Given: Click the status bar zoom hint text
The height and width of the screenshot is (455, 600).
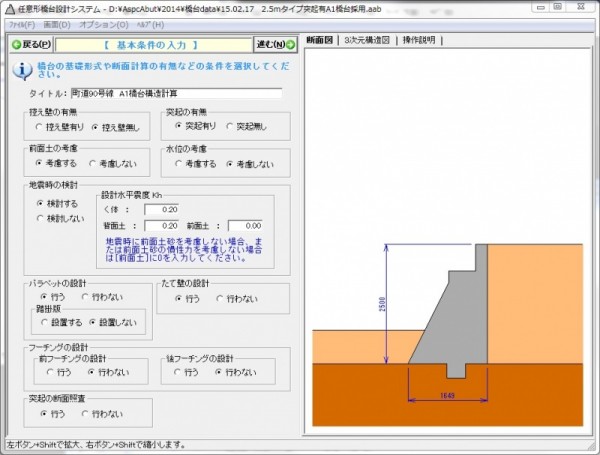Looking at the screenshot, I should [96, 445].
